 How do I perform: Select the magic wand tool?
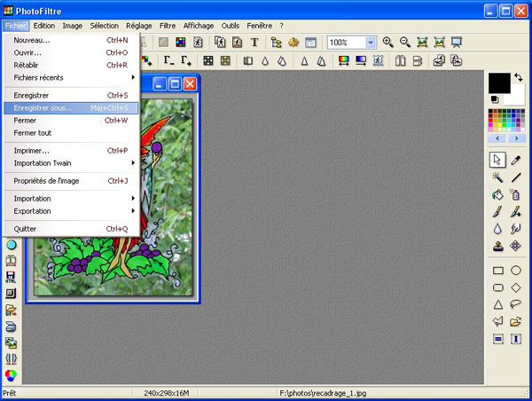coord(497,177)
